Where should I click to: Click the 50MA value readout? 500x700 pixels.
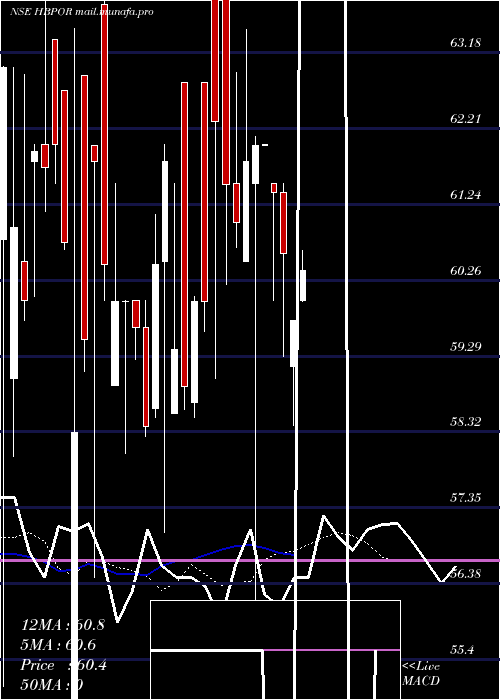52,685
